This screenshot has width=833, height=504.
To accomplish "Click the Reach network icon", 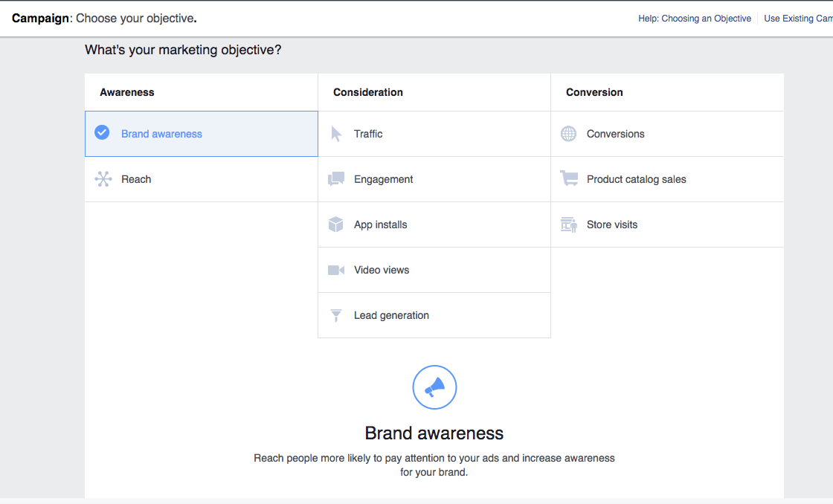I will [103, 179].
